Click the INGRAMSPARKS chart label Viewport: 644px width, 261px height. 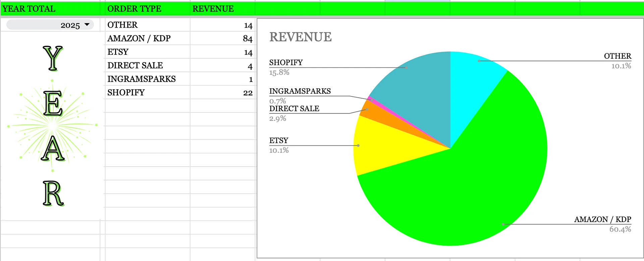coord(300,91)
